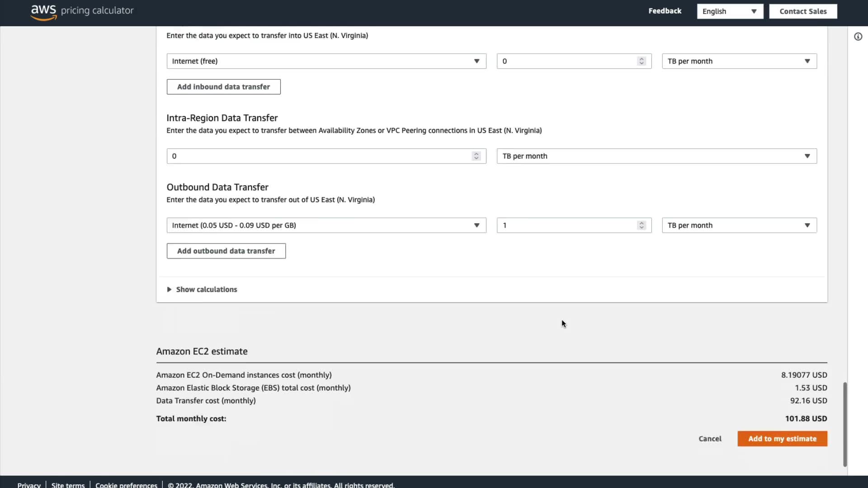Open intra-region TB per month unit dropdown
Viewport: 868px width, 488px height.
pos(656,156)
